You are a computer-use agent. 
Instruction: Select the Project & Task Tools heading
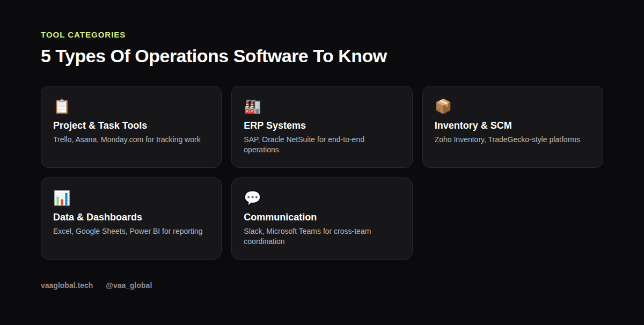tap(100, 125)
